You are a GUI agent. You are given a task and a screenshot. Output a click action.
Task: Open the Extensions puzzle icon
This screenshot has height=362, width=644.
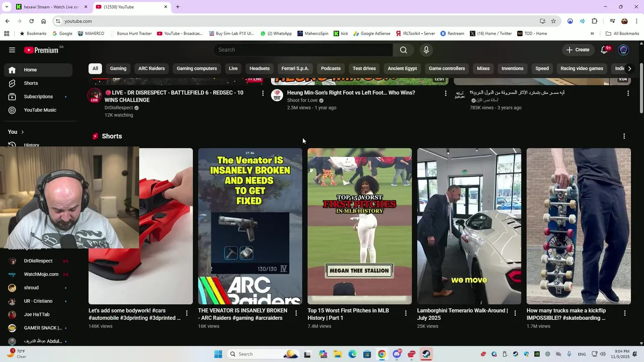[595, 21]
